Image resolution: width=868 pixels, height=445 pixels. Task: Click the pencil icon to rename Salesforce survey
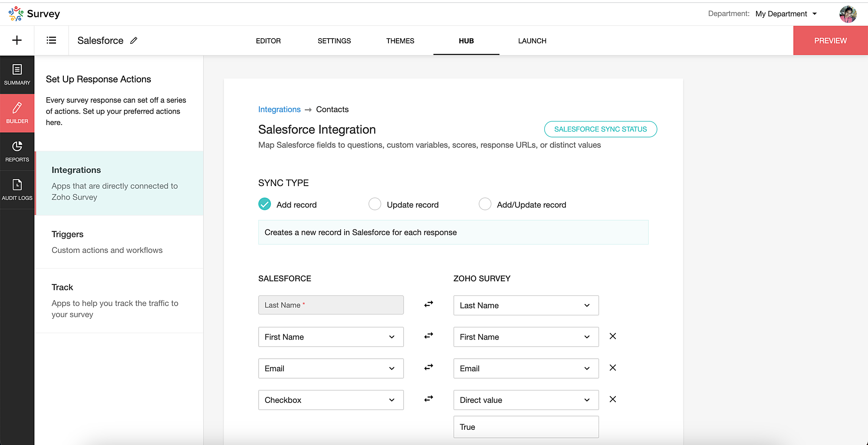tap(134, 40)
